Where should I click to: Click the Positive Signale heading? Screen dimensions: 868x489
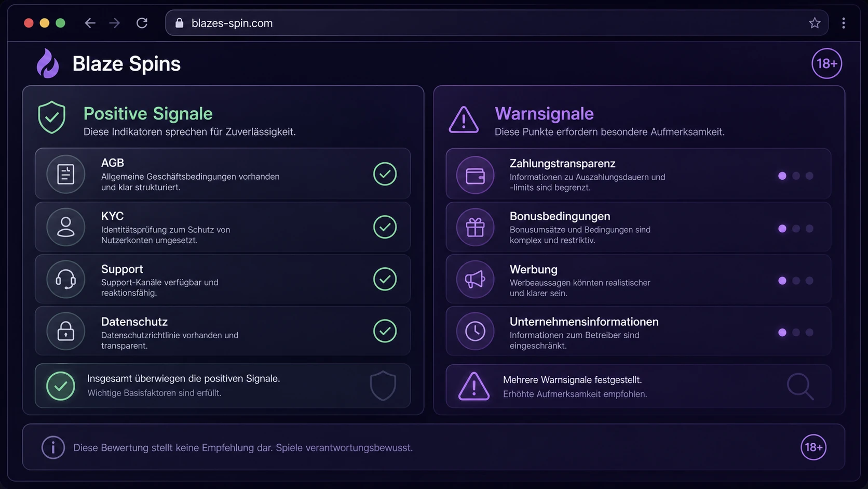click(148, 114)
